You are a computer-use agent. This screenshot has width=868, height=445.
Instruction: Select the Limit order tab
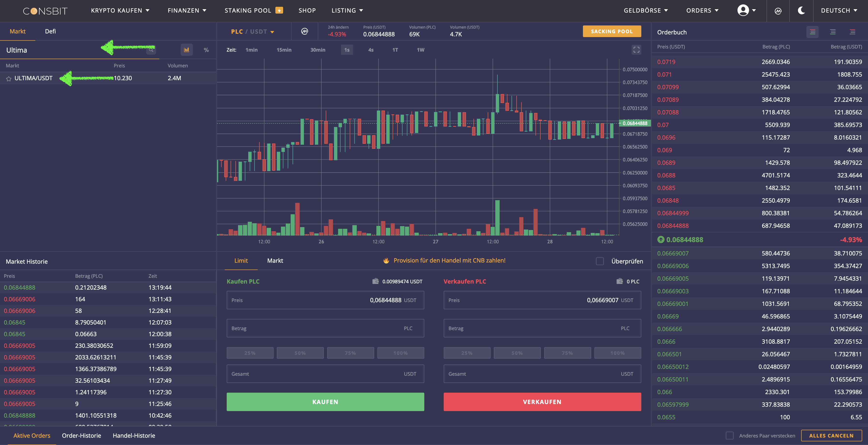(241, 261)
